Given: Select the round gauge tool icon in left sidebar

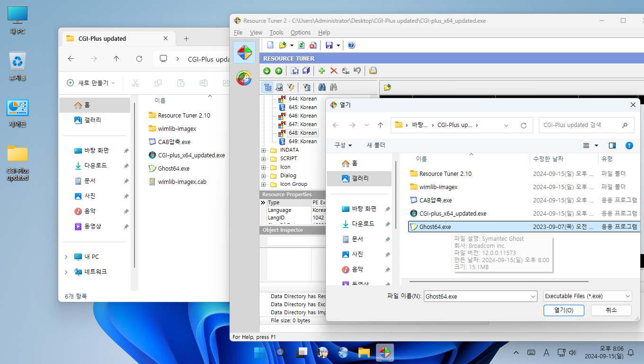Looking at the screenshot, I should pyautogui.click(x=244, y=78).
